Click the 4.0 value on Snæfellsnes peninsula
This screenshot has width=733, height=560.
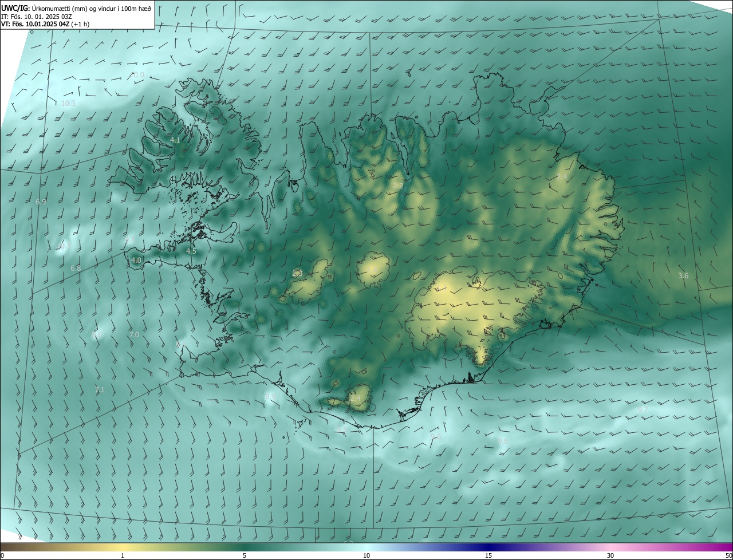tap(136, 260)
